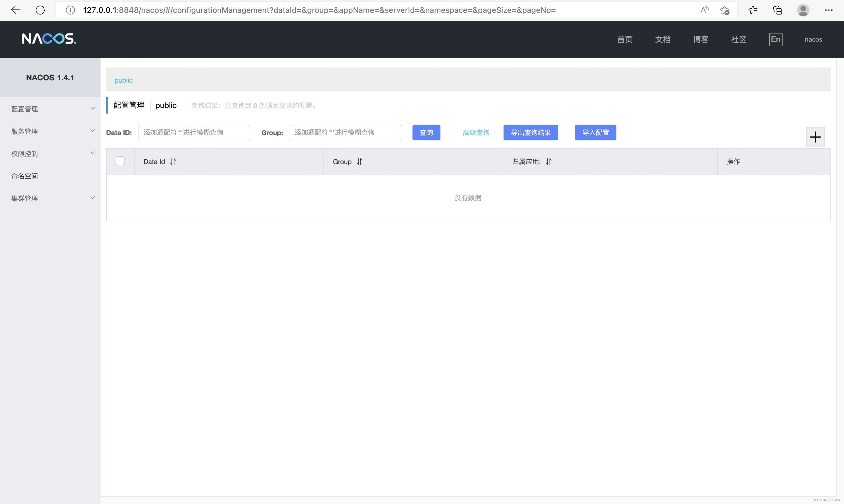Screen dimensions: 844x504
Task: Click the NACOS logo
Action: (x=49, y=39)
